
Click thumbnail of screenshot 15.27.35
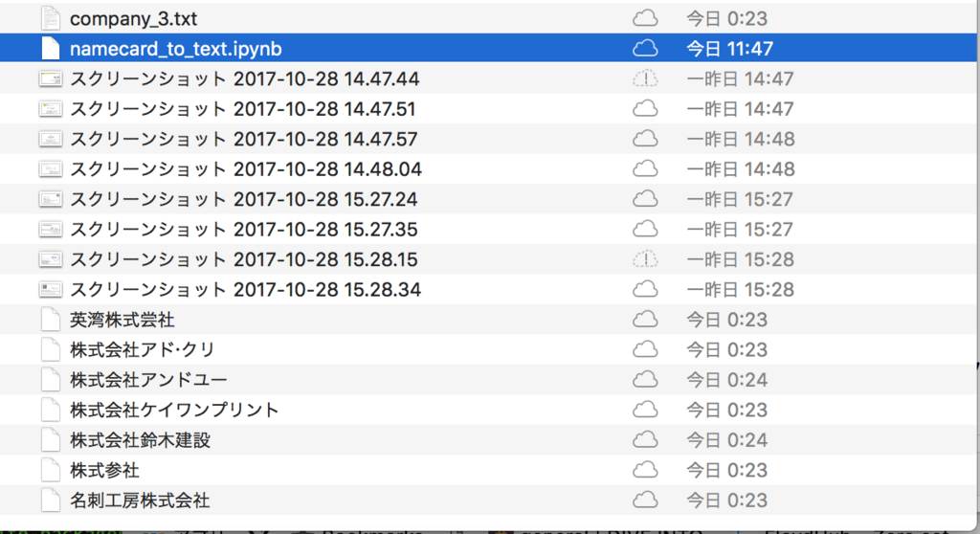pos(51,229)
